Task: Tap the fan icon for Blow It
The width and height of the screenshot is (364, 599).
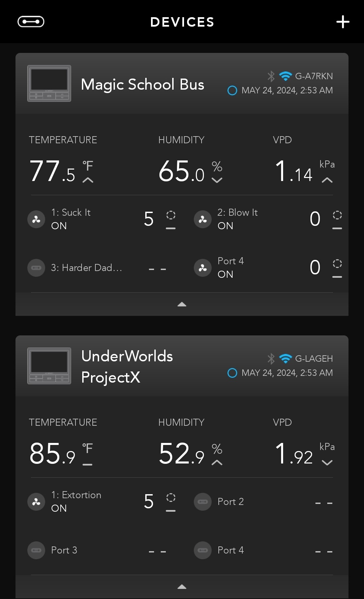Action: point(203,219)
